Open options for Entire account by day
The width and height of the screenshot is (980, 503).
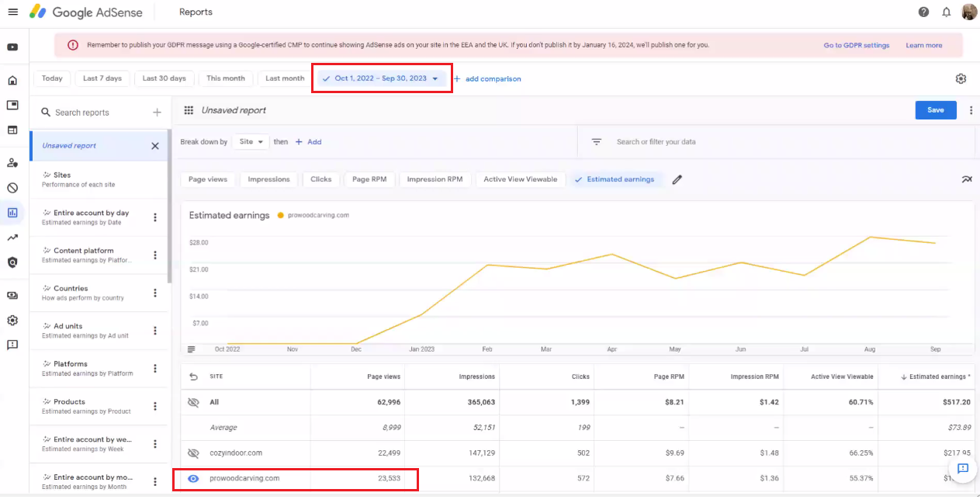[155, 217]
